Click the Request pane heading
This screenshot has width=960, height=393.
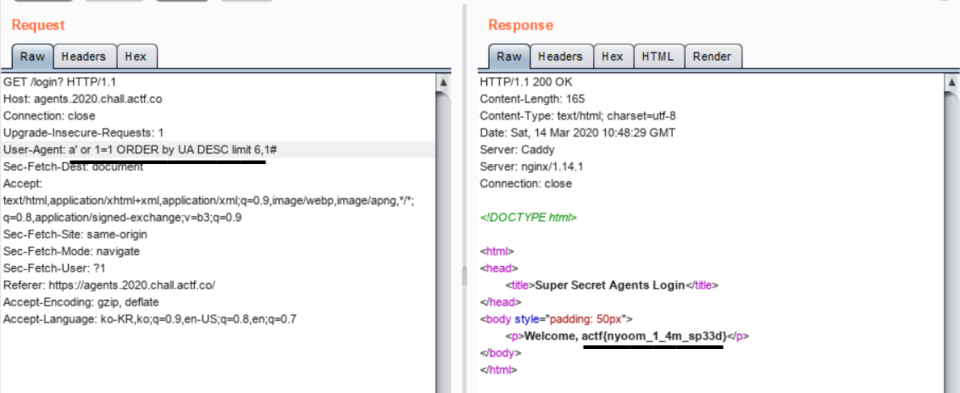coord(38,25)
